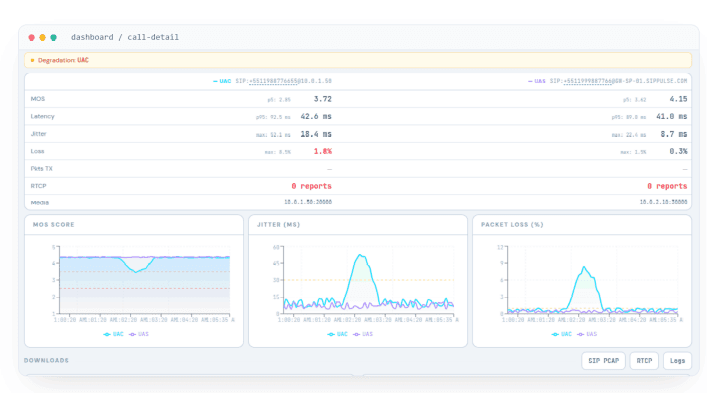Download the RTCP file in Downloads section

[644, 361]
